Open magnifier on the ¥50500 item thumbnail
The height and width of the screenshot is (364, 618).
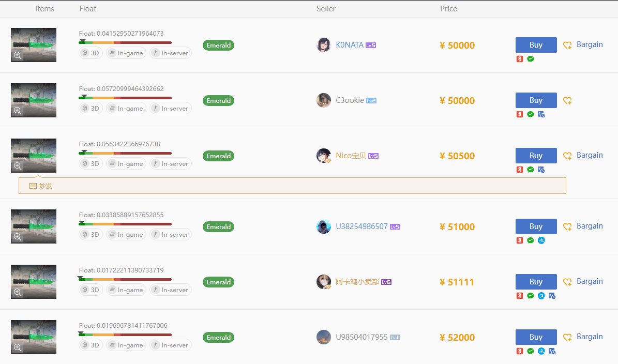(x=18, y=166)
